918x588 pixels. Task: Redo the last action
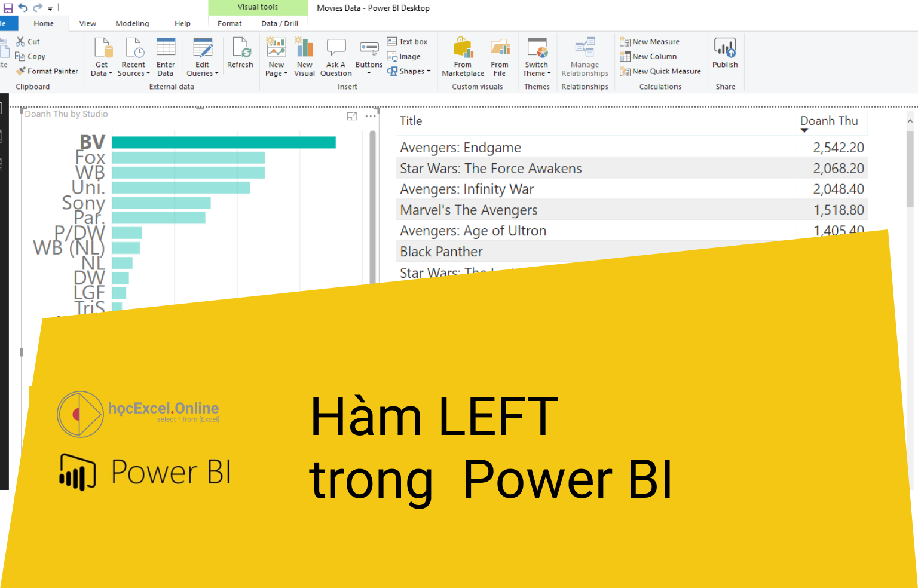pyautogui.click(x=38, y=8)
